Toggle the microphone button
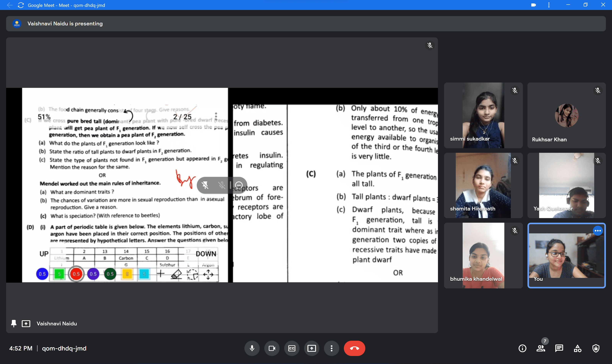This screenshot has width=612, height=364. [x=252, y=348]
